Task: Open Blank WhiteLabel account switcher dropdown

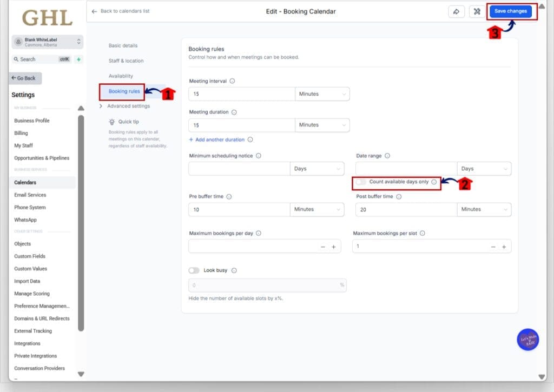Action: [x=48, y=42]
